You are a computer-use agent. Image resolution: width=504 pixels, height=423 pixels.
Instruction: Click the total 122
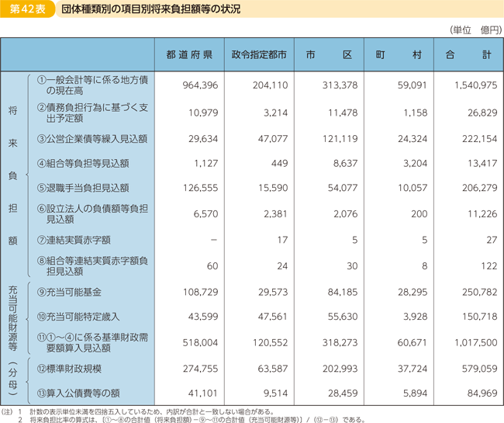click(x=489, y=266)
